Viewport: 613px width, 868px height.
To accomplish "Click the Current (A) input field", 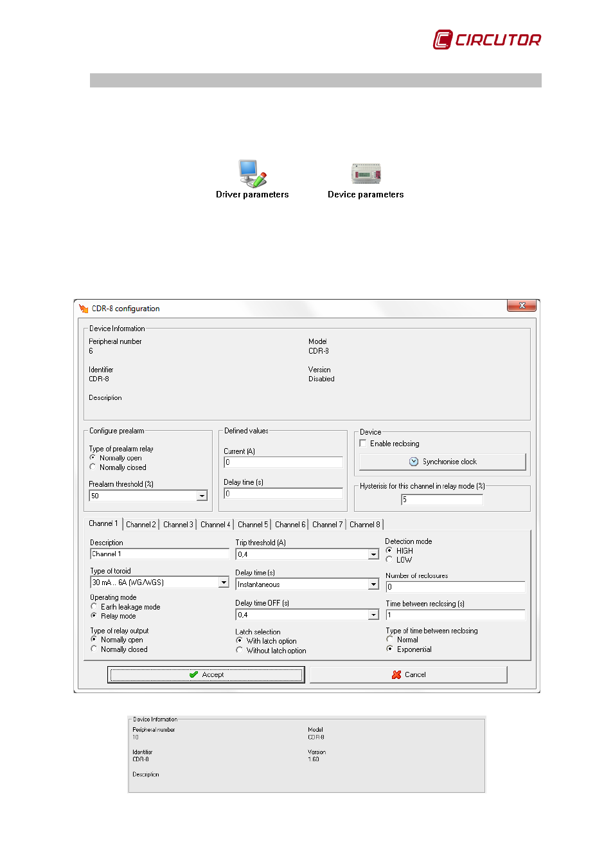I will 283,462.
